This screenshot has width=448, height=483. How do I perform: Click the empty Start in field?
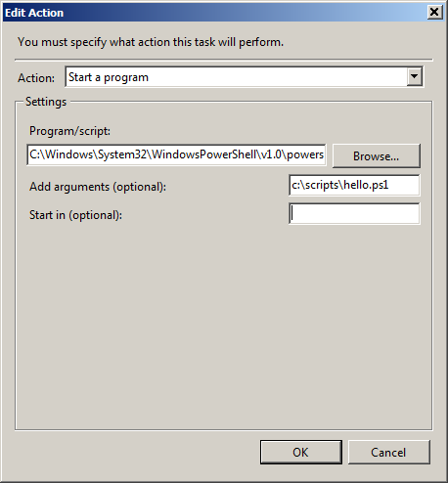(x=354, y=214)
